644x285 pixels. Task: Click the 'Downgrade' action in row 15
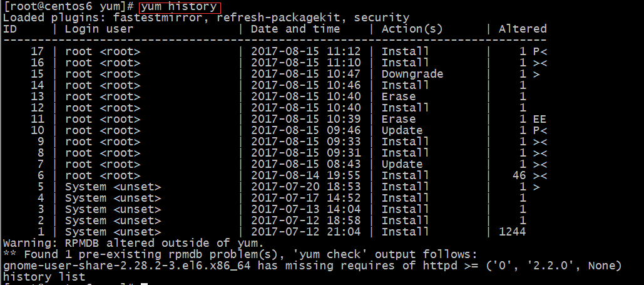412,74
